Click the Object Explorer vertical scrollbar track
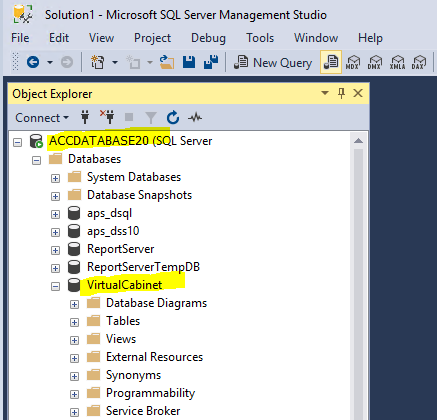Viewport: 437px width, 420px height. pyautogui.click(x=358, y=283)
